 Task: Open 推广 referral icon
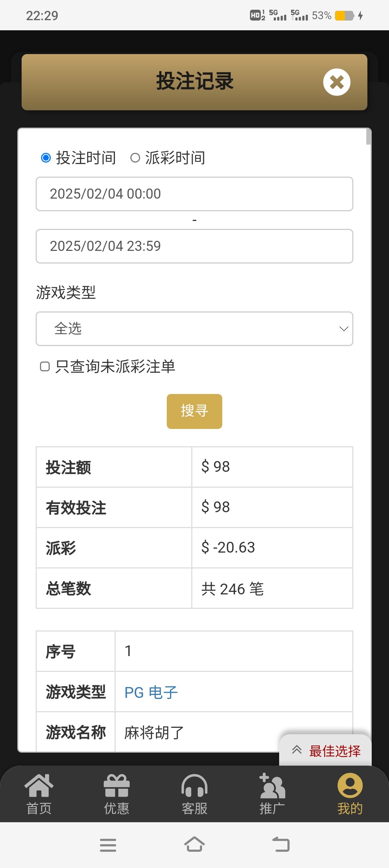coord(272,787)
